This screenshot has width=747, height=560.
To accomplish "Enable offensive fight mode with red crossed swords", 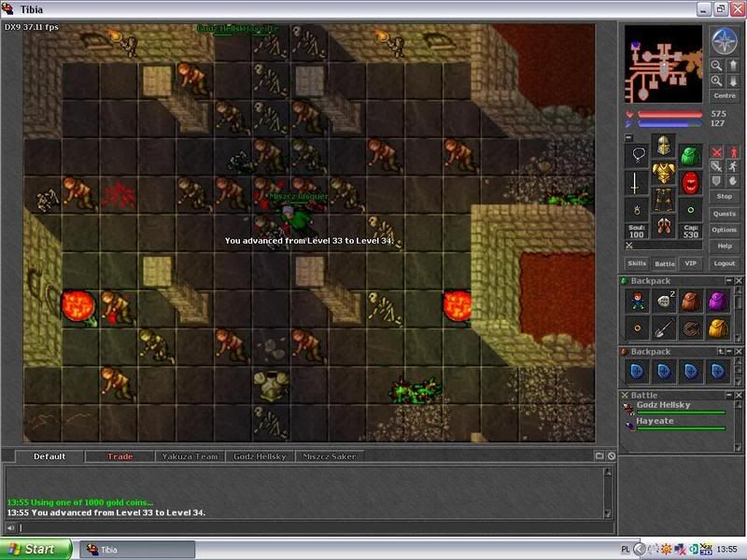I will click(716, 152).
